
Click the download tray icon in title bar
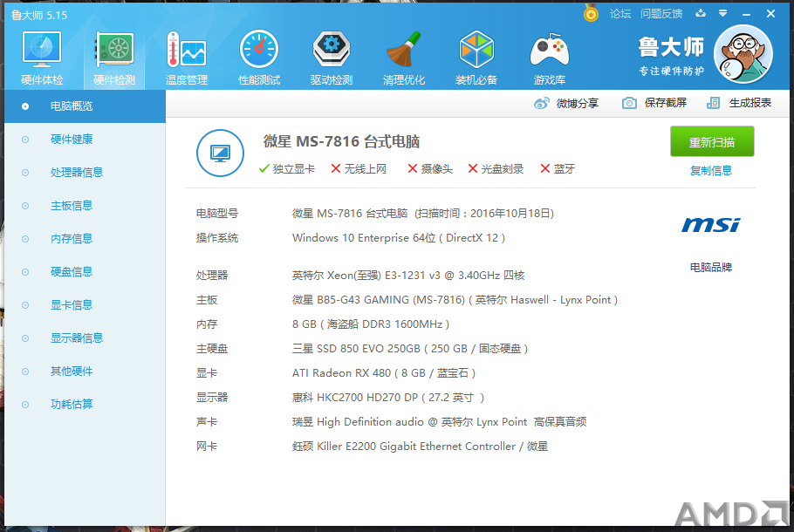coord(701,13)
